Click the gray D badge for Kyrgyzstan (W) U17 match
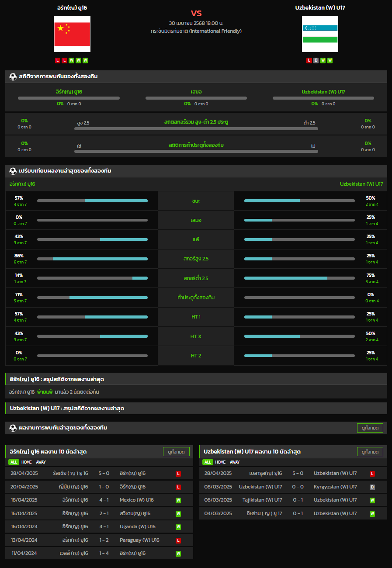 tap(372, 487)
